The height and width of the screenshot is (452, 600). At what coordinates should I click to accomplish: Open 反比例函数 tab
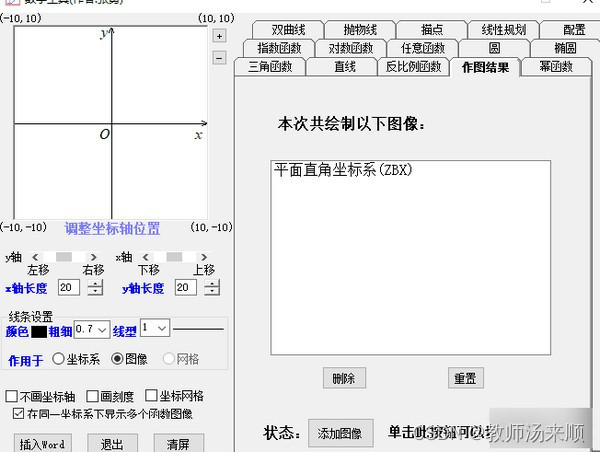(413, 67)
